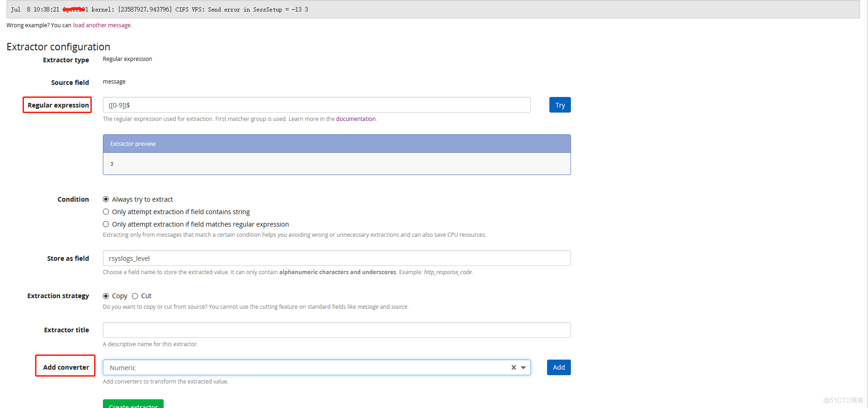Open the load another message link

pyautogui.click(x=102, y=25)
